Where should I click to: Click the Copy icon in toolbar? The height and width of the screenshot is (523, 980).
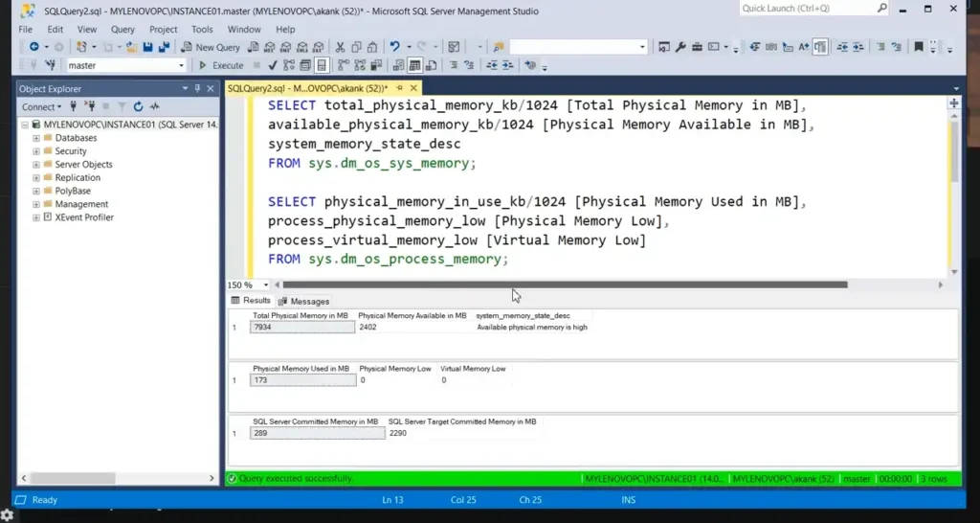click(x=356, y=47)
